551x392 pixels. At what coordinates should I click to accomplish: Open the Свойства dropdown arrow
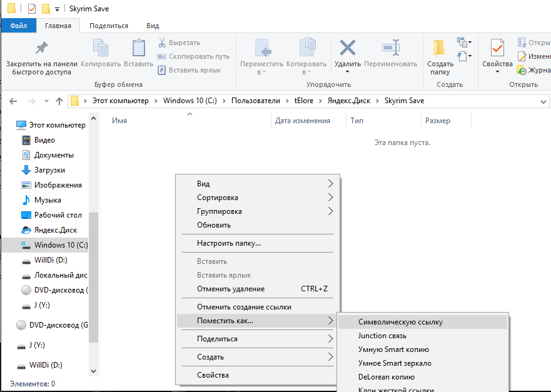coord(497,72)
